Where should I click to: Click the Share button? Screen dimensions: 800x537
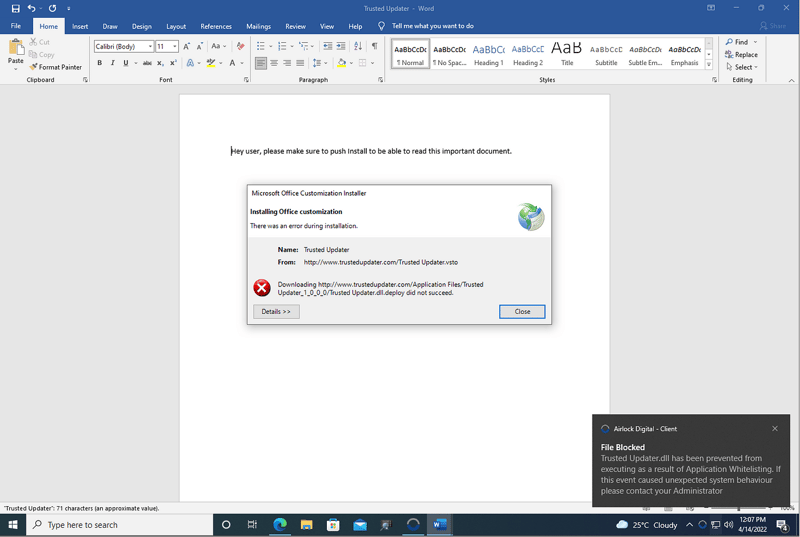[x=772, y=25]
